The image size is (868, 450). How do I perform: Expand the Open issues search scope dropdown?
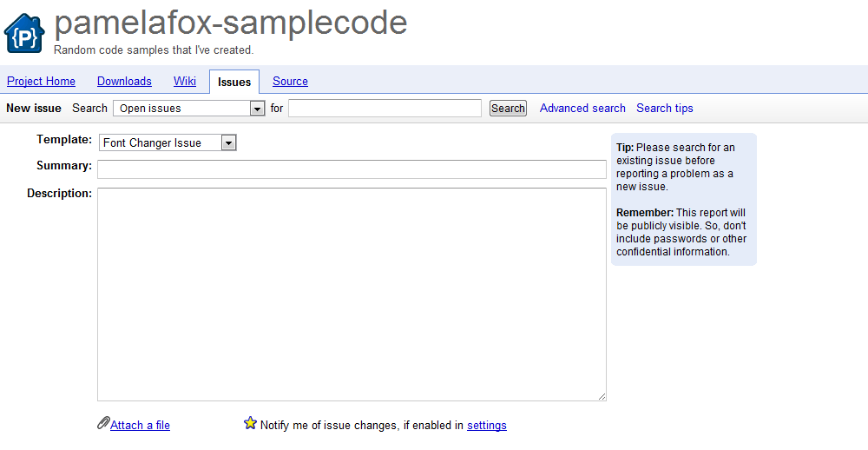pyautogui.click(x=257, y=109)
